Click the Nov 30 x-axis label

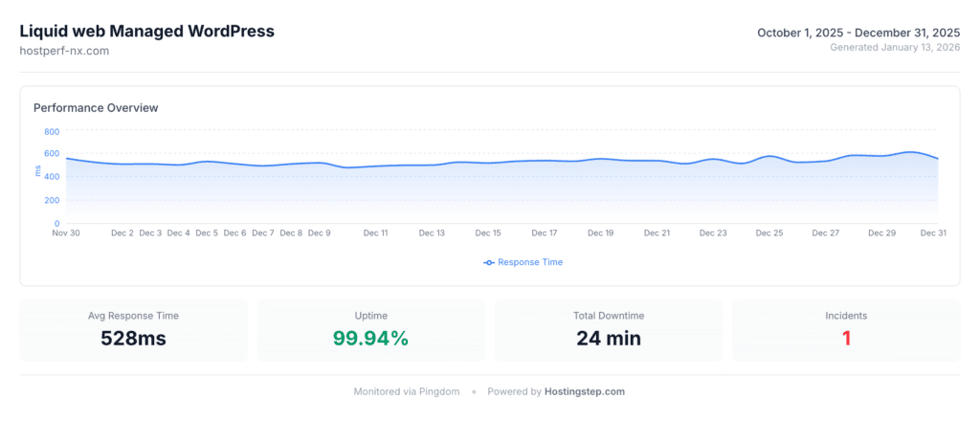(x=67, y=233)
